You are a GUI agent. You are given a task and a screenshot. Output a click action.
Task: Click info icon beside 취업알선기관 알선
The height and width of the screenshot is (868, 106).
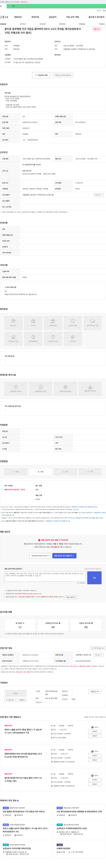click(x=60, y=623)
